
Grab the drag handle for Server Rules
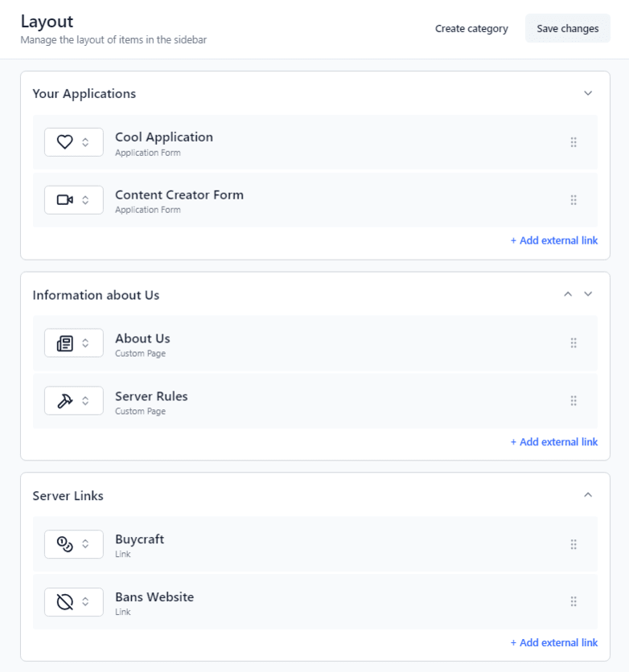[573, 400]
